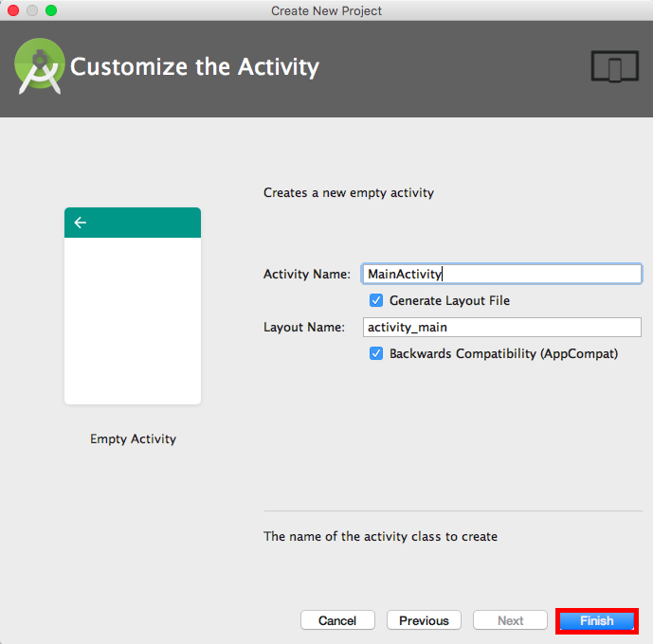653x644 pixels.
Task: Click the "Empty Activity" caption text
Action: pyautogui.click(x=133, y=438)
